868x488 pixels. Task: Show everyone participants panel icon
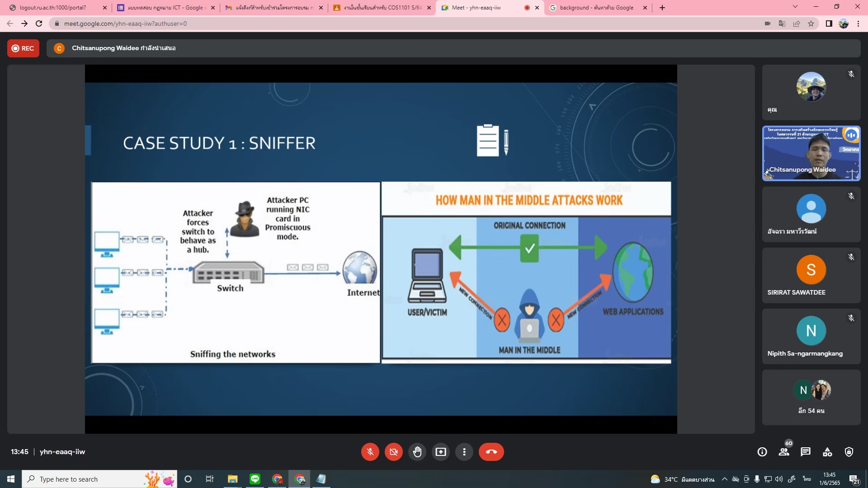coord(784,452)
